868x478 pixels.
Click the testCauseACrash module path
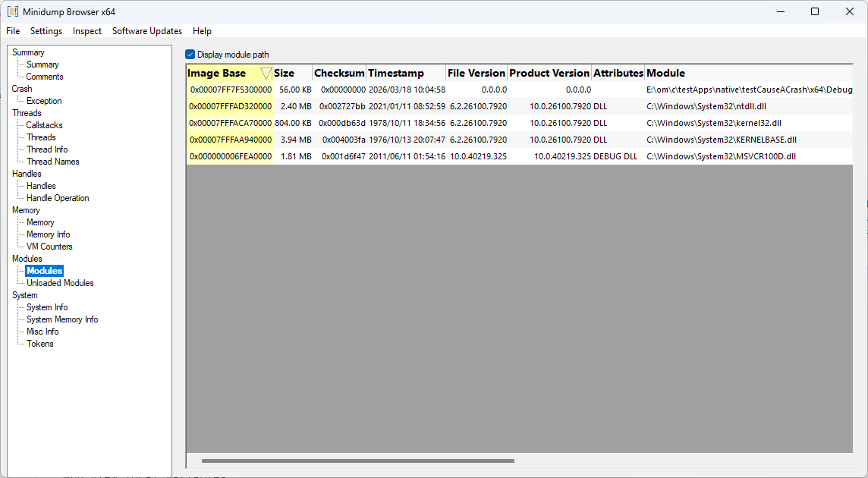tap(749, 90)
